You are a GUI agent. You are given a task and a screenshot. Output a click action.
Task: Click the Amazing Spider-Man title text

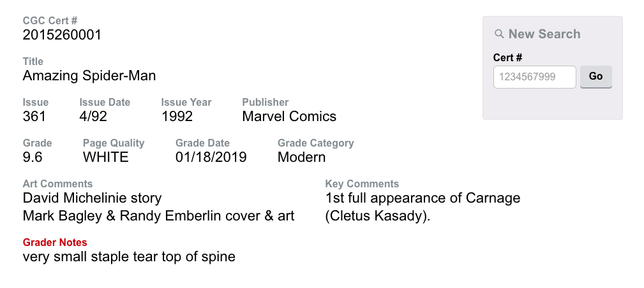[89, 76]
